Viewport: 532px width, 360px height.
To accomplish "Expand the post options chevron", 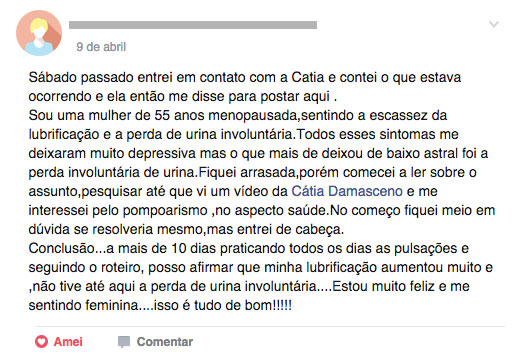I will click(494, 24).
